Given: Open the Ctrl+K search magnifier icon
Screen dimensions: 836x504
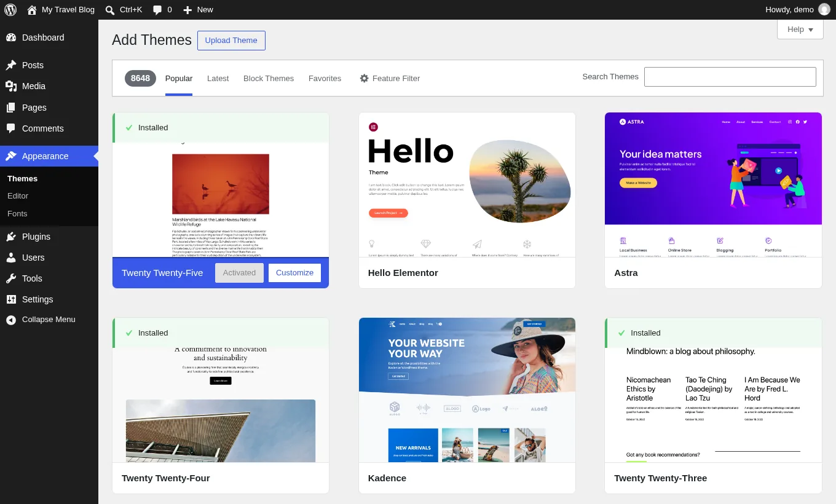Looking at the screenshot, I should [109, 10].
